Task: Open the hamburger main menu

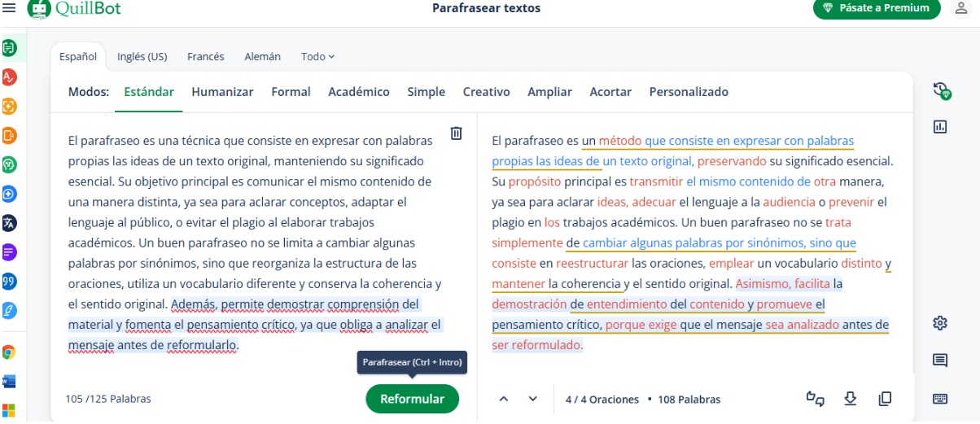Action: (x=9, y=8)
